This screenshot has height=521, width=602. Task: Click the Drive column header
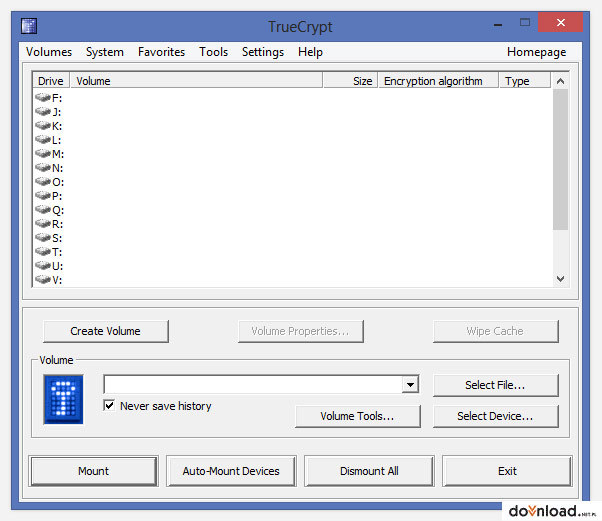[x=51, y=81]
